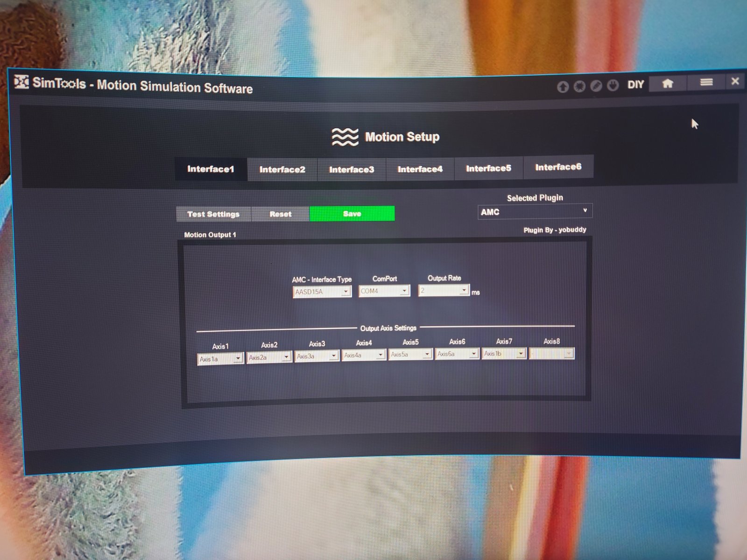
Task: Click the pencil circle icon in title bar
Action: 596,86
